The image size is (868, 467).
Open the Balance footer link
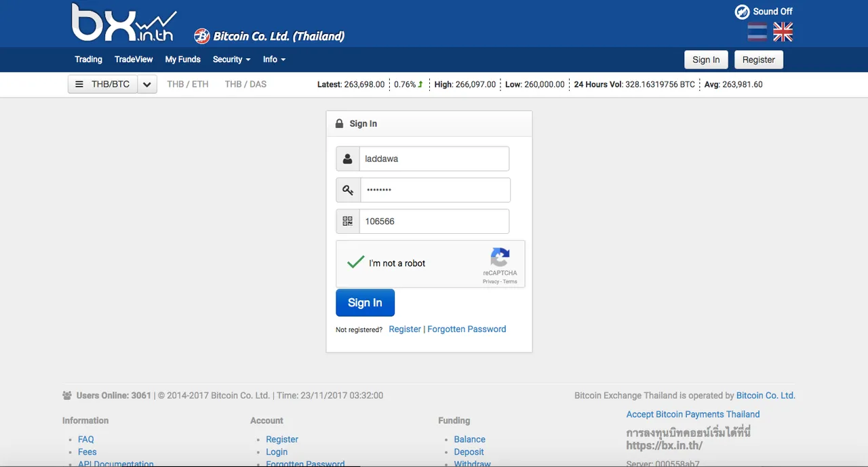pos(470,439)
